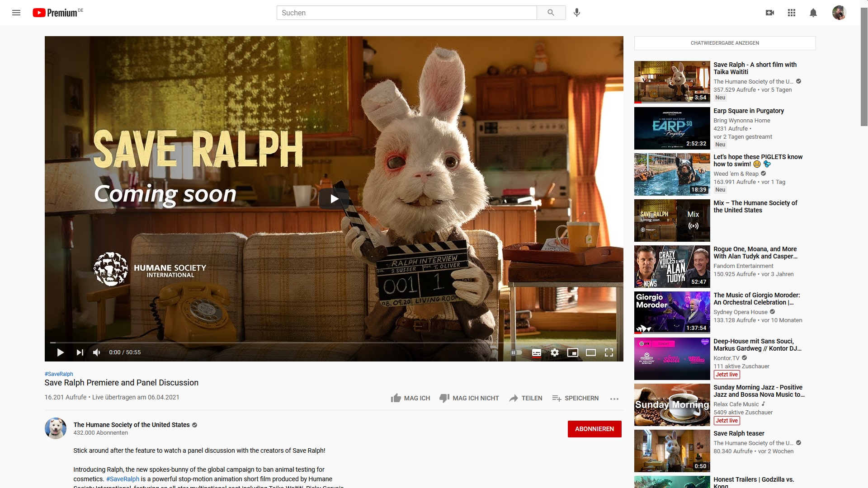Screen dimensions: 868x488
Task: Open the YouTube apps grid
Action: 791,13
